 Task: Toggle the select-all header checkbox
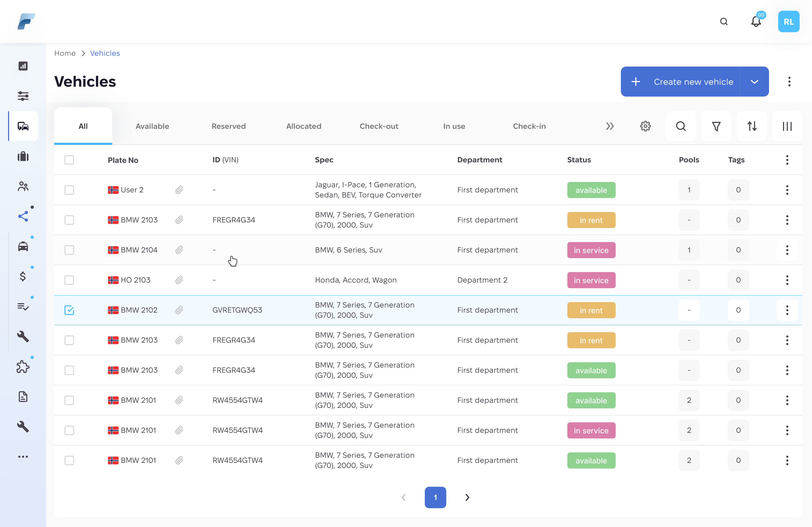[x=69, y=160]
